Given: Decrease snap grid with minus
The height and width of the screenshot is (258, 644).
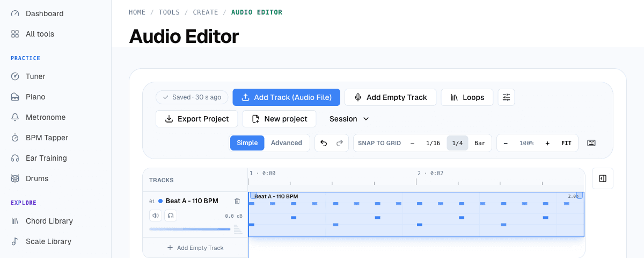Looking at the screenshot, I should 413,143.
